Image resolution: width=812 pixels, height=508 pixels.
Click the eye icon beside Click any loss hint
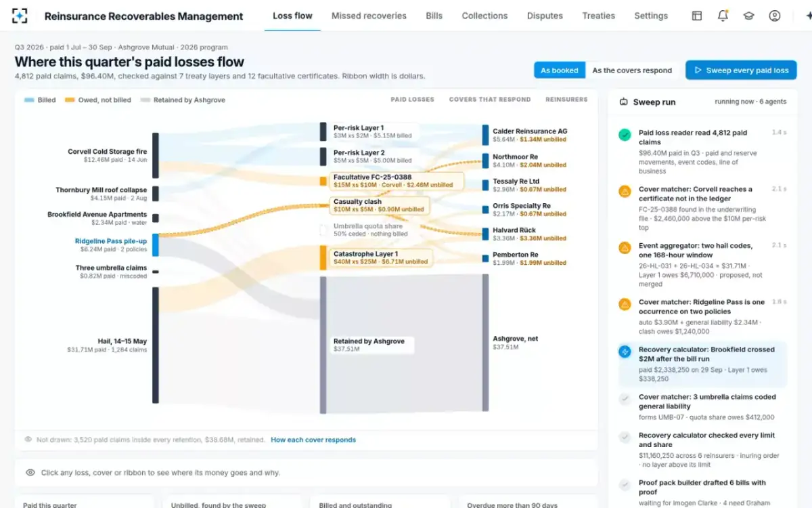click(30, 473)
